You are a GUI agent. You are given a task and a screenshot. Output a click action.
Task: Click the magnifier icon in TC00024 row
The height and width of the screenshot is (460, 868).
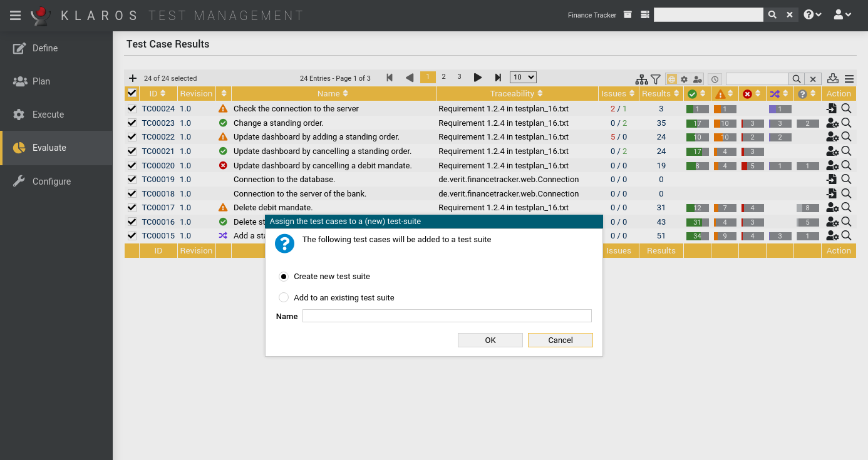[847, 108]
